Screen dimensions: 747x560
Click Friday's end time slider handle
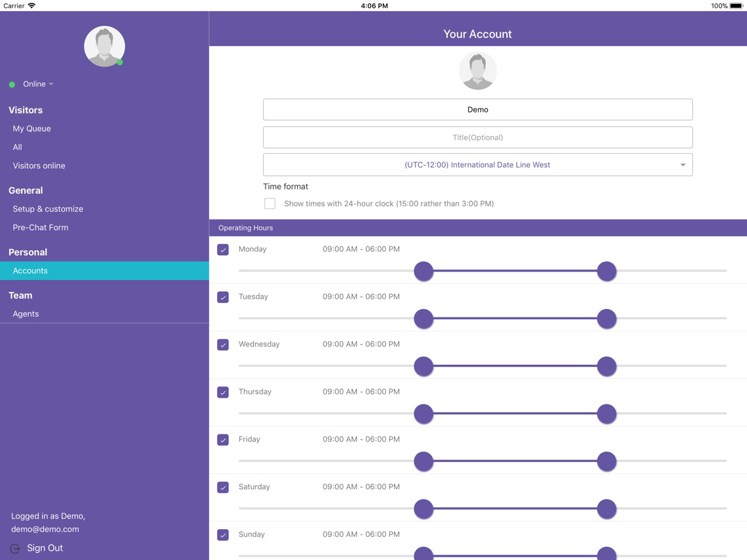[606, 462]
